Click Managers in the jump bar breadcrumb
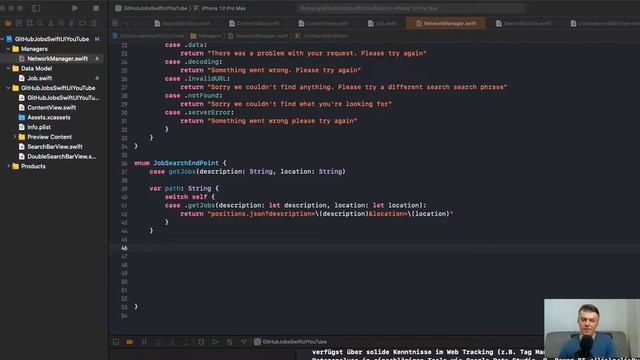 [207, 36]
